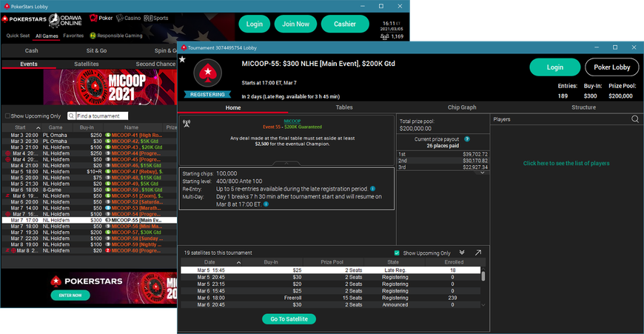The height and width of the screenshot is (334, 644).
Task: Click the broadcast antenna icon in tournament info
Action: coord(187,123)
